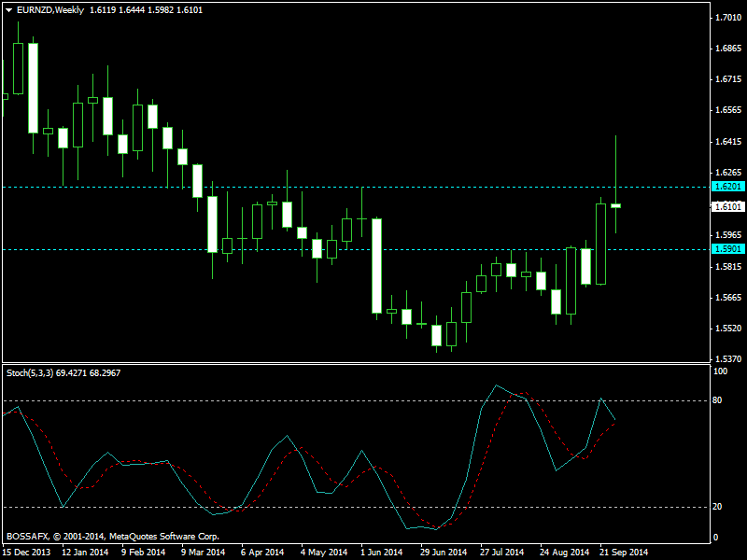Select the large falling candle of 1 Jun 2014
This screenshot has height=560, width=747.
tap(376, 266)
